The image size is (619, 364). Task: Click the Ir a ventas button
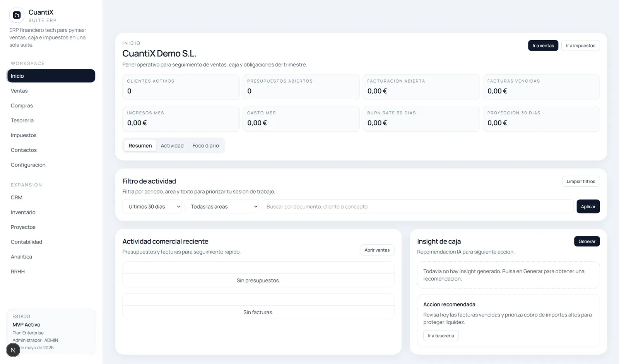[543, 46]
